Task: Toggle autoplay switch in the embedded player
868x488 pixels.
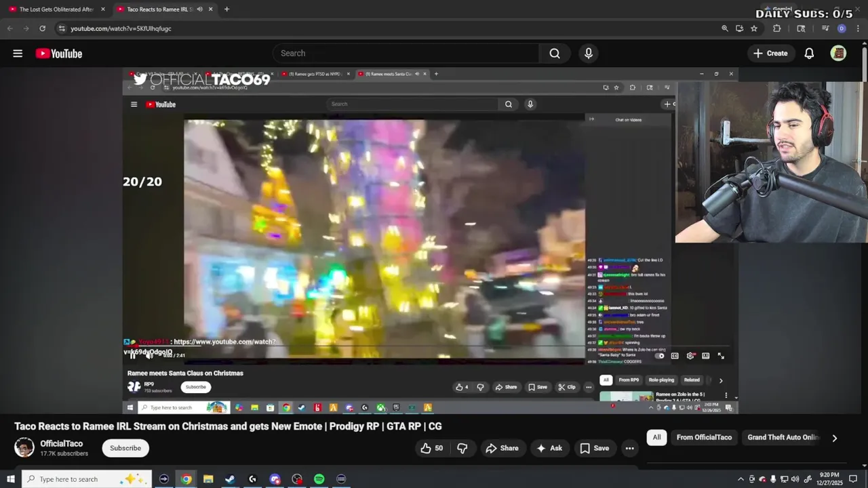Action: 659,356
